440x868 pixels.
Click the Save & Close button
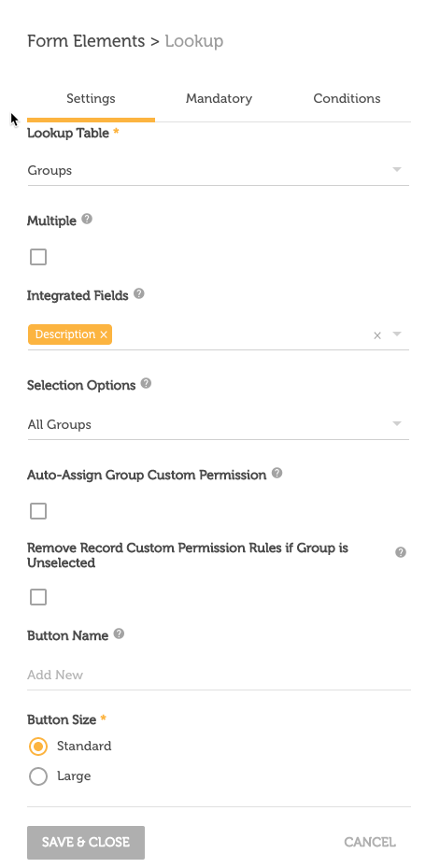point(86,843)
